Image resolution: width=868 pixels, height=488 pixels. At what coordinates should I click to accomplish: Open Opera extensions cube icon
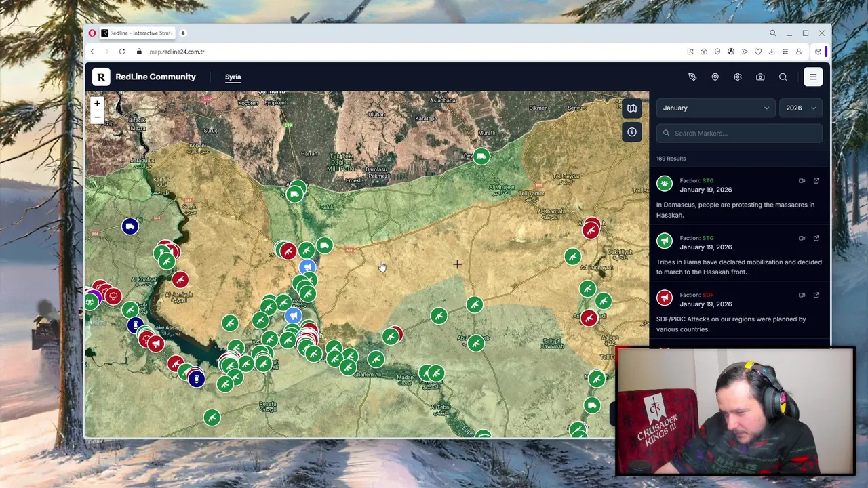click(x=818, y=52)
